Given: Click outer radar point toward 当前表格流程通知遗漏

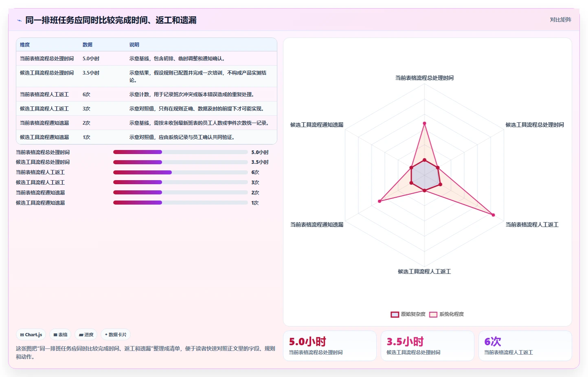Looking at the screenshot, I should [x=380, y=201].
